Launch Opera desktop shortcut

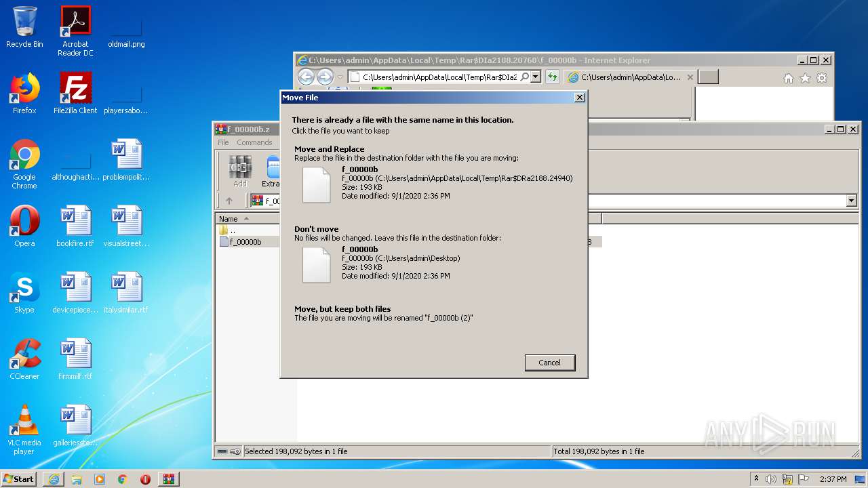click(24, 226)
